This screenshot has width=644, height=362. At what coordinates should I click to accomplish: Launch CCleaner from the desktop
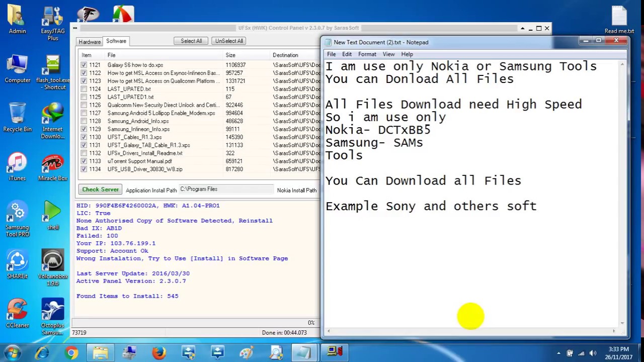tap(18, 314)
